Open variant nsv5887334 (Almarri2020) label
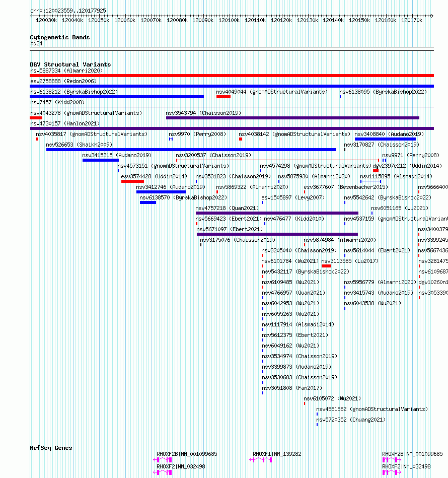 pyautogui.click(x=66, y=71)
